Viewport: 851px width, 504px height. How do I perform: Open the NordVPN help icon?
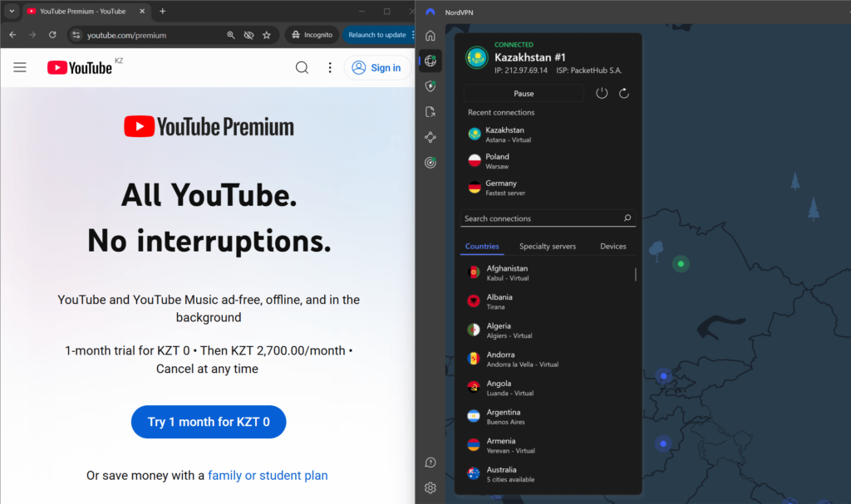430,462
